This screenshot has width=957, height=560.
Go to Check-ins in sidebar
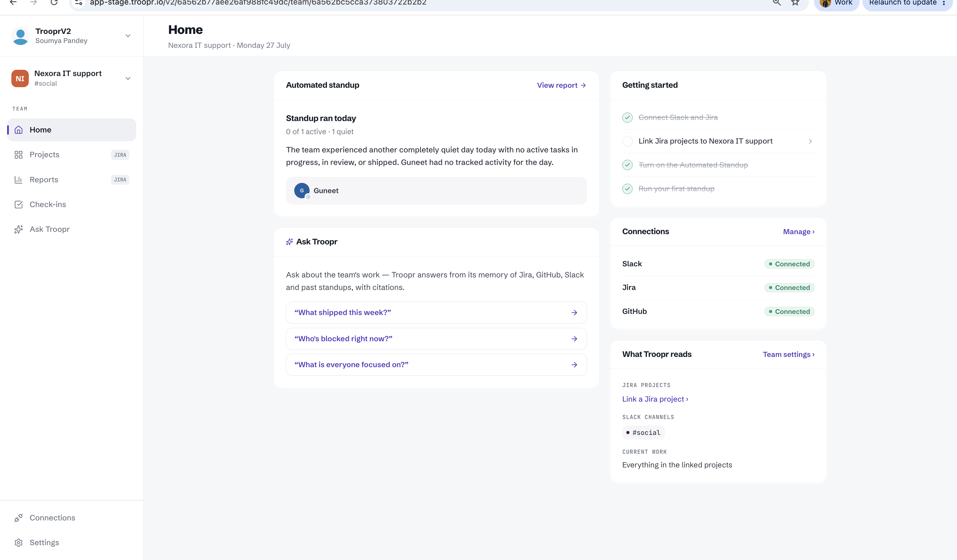click(x=71, y=205)
